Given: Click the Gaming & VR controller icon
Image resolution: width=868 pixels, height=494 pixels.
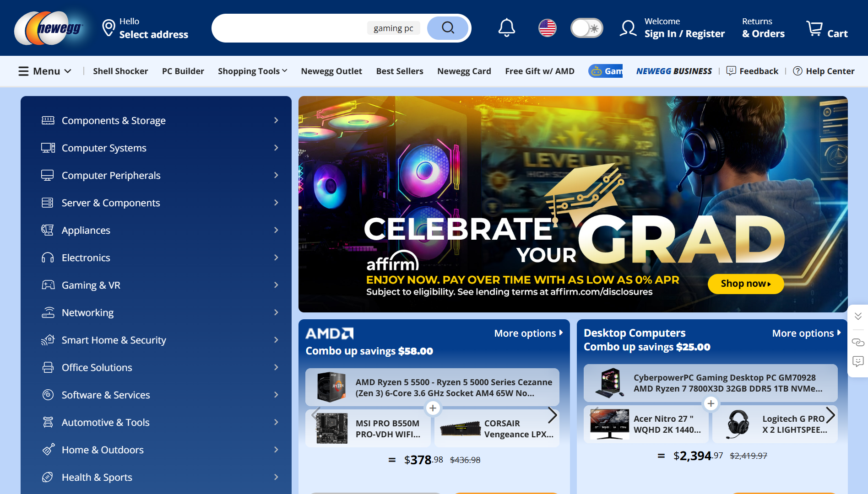Looking at the screenshot, I should pyautogui.click(x=48, y=285).
